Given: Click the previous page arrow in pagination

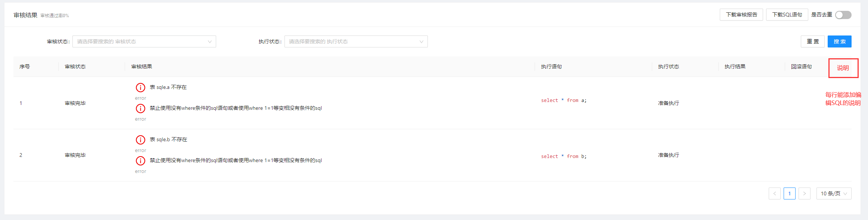Looking at the screenshot, I should coord(775,193).
